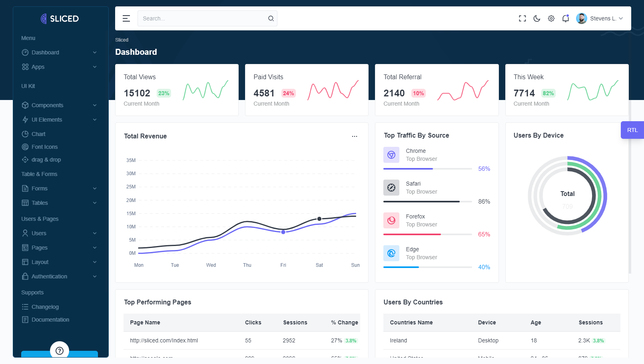Click the Edge browser icon

tap(391, 253)
